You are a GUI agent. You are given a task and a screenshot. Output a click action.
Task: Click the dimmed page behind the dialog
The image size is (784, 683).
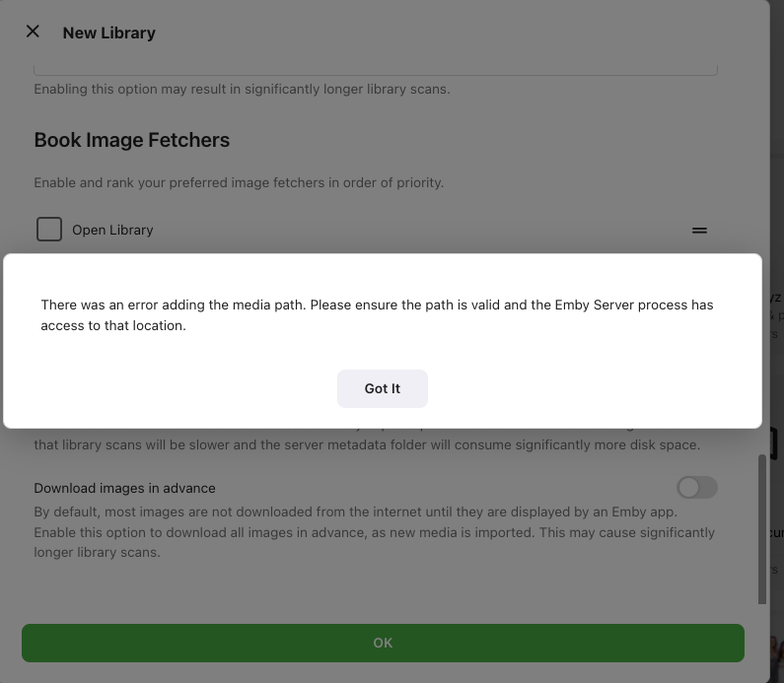pyautogui.click(x=777, y=148)
